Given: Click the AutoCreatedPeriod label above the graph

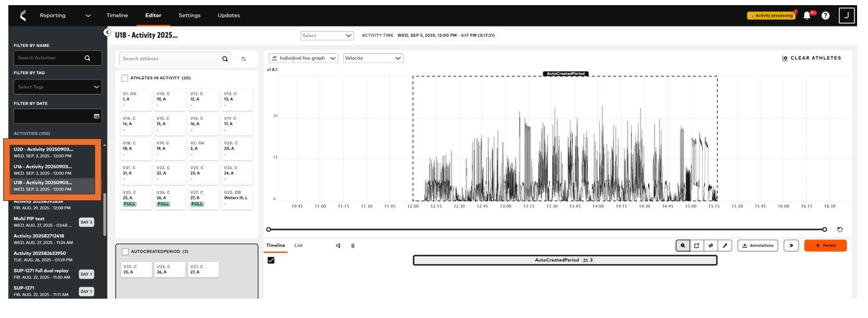Looking at the screenshot, I should coord(565,74).
